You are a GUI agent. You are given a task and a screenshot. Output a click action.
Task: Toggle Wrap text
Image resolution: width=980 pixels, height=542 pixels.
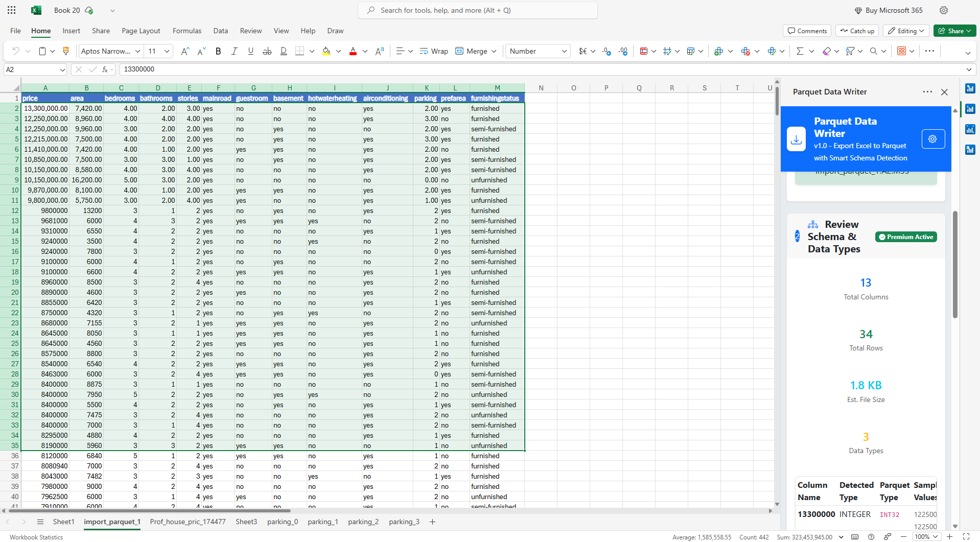point(434,51)
